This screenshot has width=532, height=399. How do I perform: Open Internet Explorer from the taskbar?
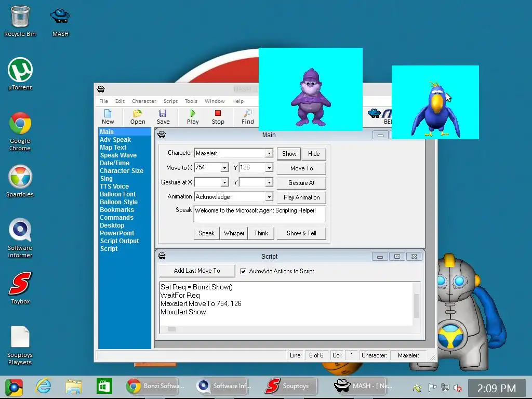[44, 386]
